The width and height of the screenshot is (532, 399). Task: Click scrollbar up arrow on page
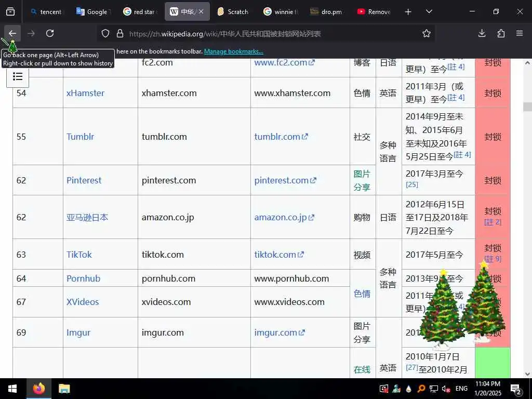click(x=528, y=63)
